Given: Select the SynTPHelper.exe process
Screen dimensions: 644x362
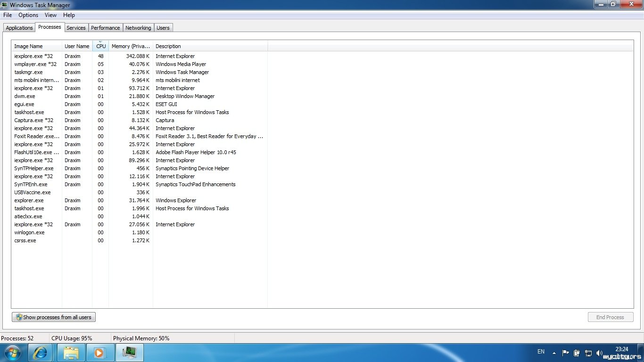Looking at the screenshot, I should pyautogui.click(x=140, y=168).
